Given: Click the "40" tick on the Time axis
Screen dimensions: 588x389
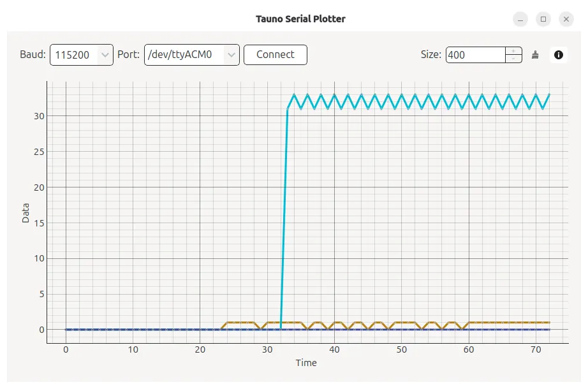Looking at the screenshot, I should pyautogui.click(x=334, y=350).
